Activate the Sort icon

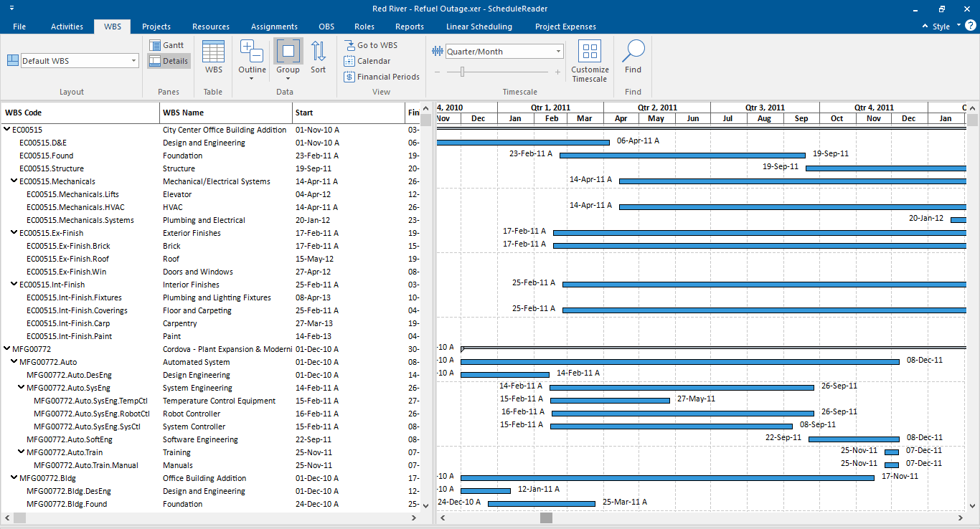319,57
